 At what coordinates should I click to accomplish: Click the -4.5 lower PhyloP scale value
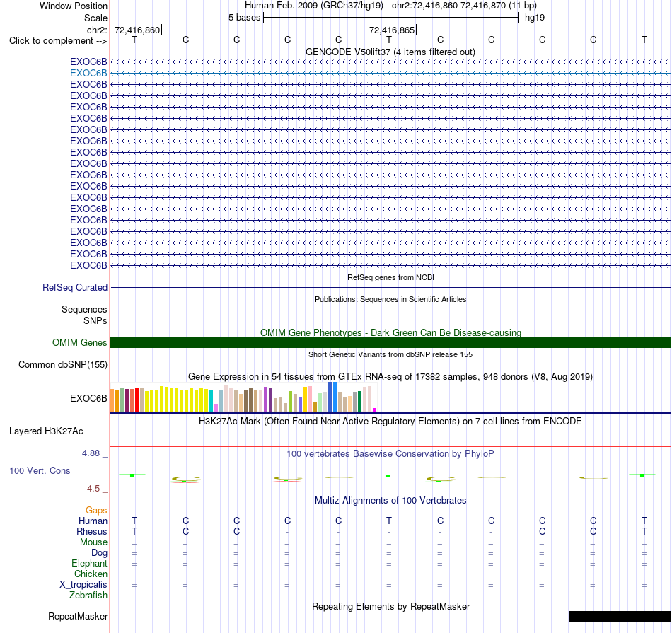click(x=92, y=489)
